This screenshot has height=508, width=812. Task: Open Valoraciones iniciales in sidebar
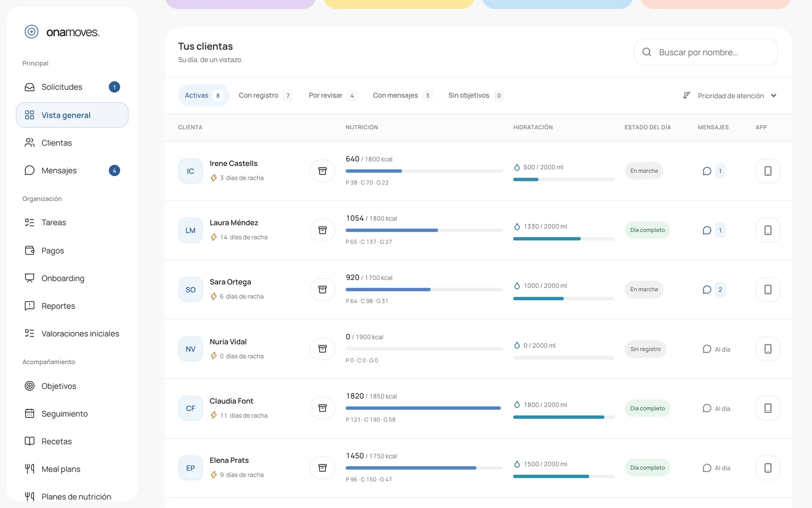pyautogui.click(x=72, y=334)
